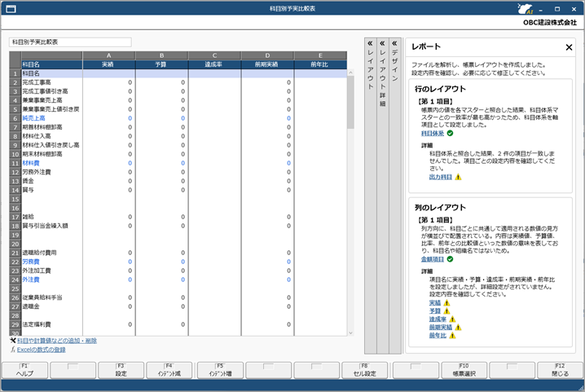This screenshot has width=585, height=392.
Task: Click the F10 帳票選択 button
Action: click(x=464, y=370)
